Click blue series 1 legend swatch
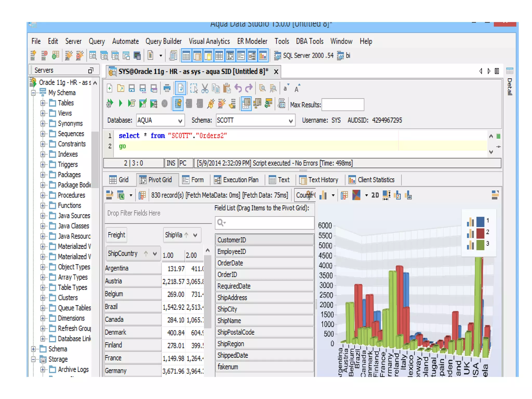This screenshot has height=399, width=532. (x=480, y=222)
